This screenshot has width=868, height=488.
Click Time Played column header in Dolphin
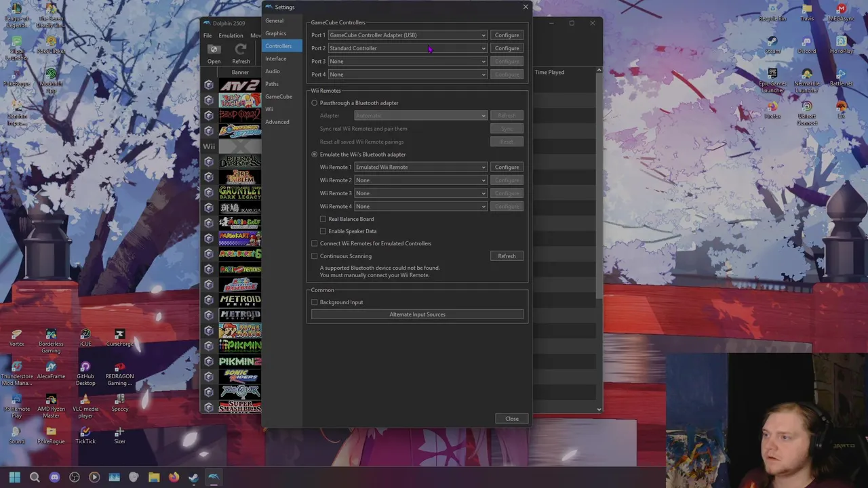coord(549,72)
